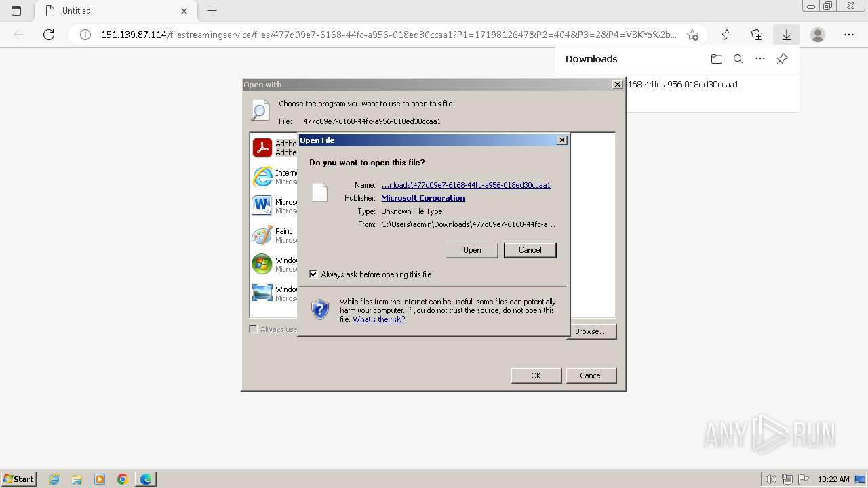Click Cancel in the Open File dialog
The image size is (868, 488).
point(530,250)
